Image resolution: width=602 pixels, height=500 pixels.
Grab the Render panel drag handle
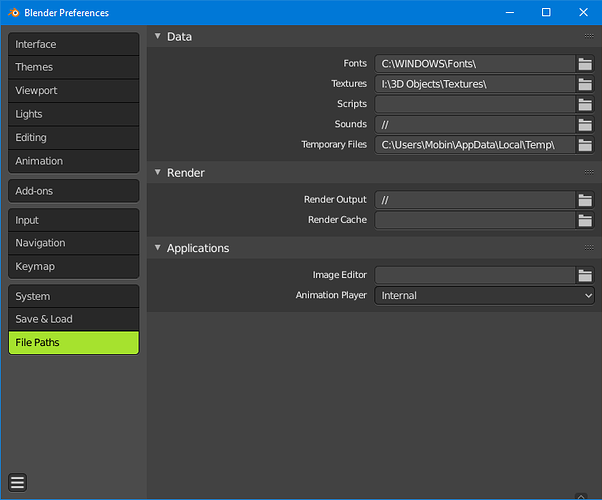click(589, 172)
